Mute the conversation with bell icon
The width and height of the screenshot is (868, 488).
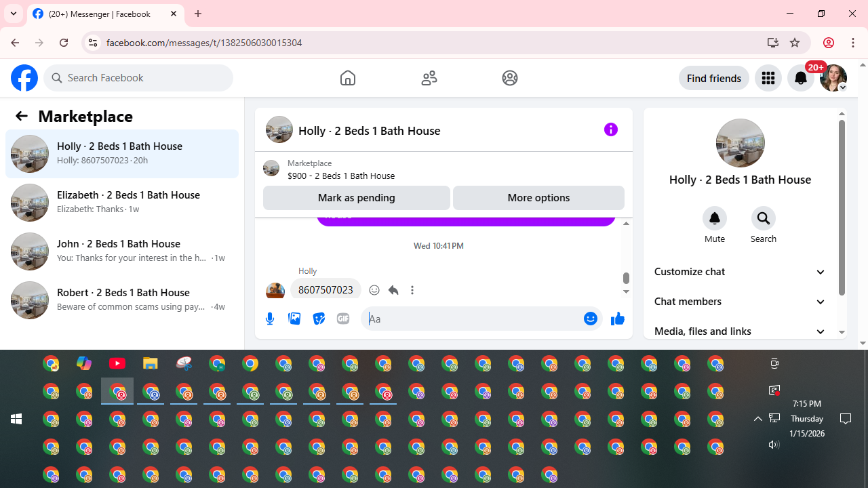pyautogui.click(x=715, y=218)
